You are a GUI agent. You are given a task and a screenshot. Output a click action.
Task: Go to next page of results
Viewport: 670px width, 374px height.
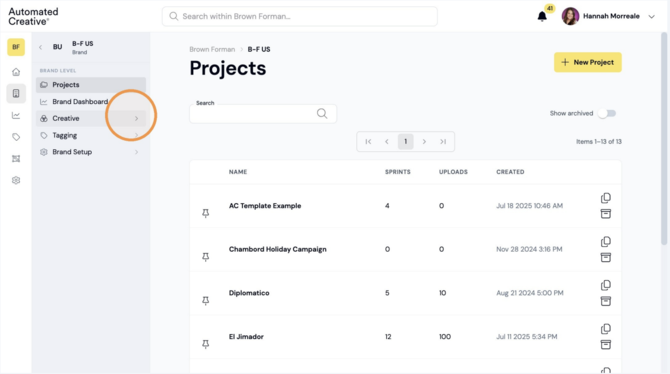pos(424,141)
